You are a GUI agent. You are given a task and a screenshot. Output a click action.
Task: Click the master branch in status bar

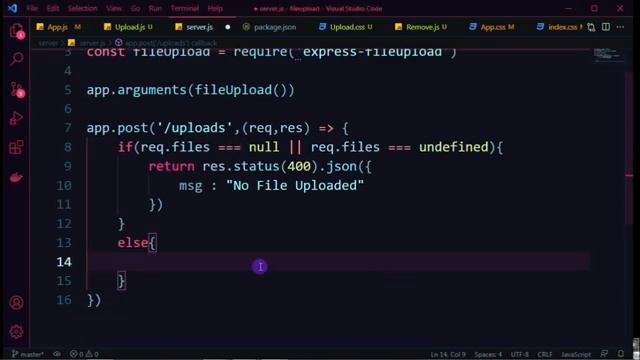pyautogui.click(x=28, y=354)
